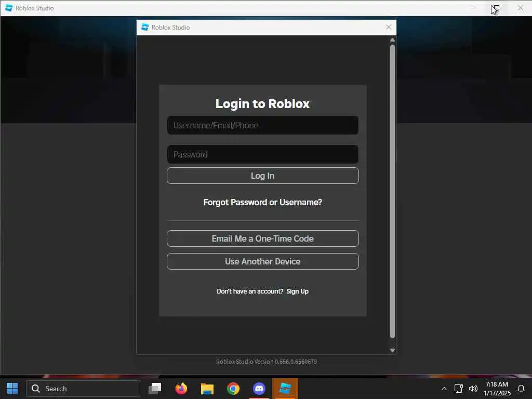Image resolution: width=532 pixels, height=399 pixels.
Task: Open Discord from the taskbar
Action: (259, 389)
